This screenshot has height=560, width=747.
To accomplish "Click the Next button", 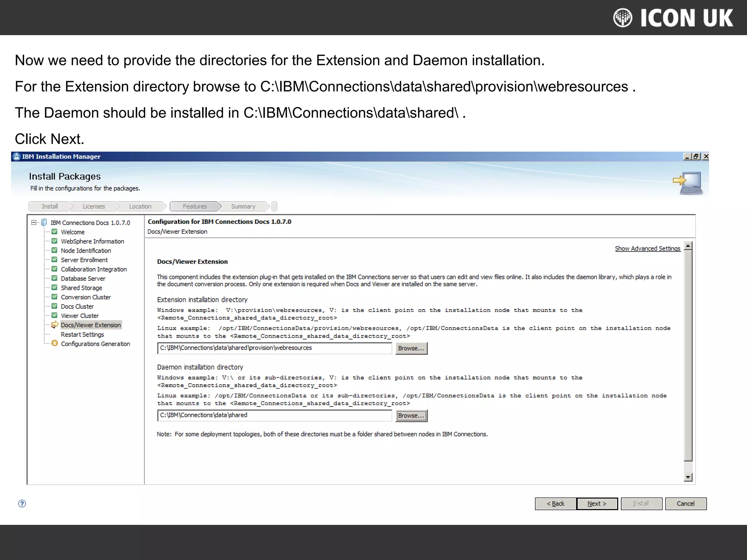I will tap(597, 503).
